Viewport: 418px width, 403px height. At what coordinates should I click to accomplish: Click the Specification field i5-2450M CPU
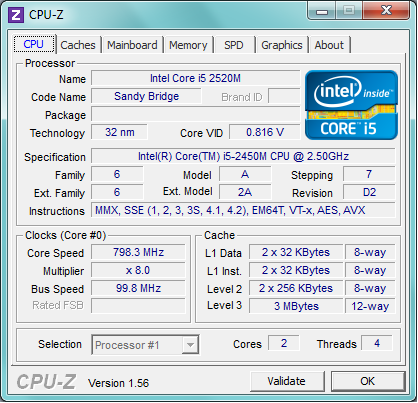pyautogui.click(x=243, y=156)
